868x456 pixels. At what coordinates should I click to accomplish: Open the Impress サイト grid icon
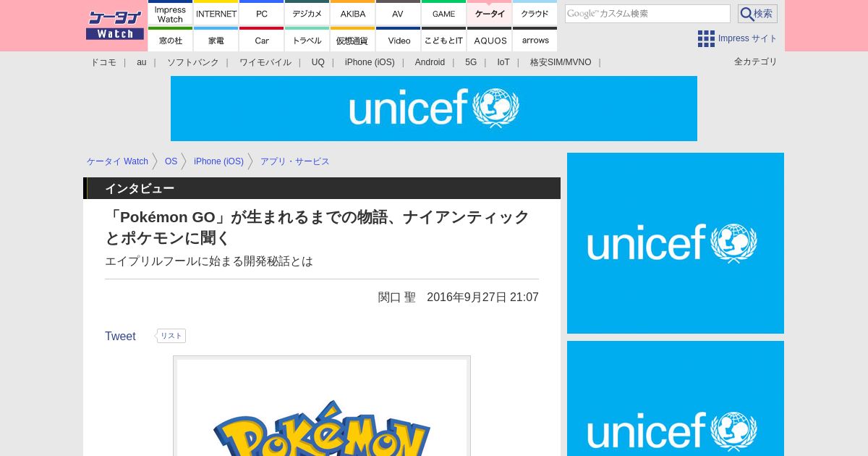706,38
